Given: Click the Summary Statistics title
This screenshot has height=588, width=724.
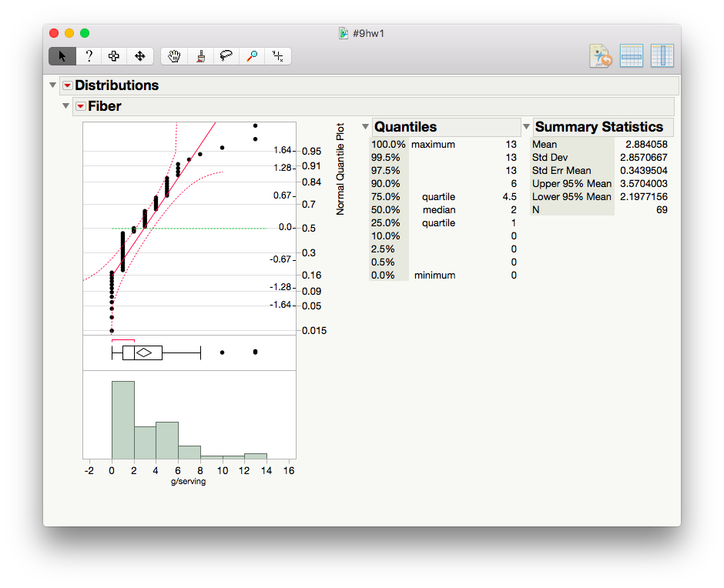Looking at the screenshot, I should click(x=599, y=127).
